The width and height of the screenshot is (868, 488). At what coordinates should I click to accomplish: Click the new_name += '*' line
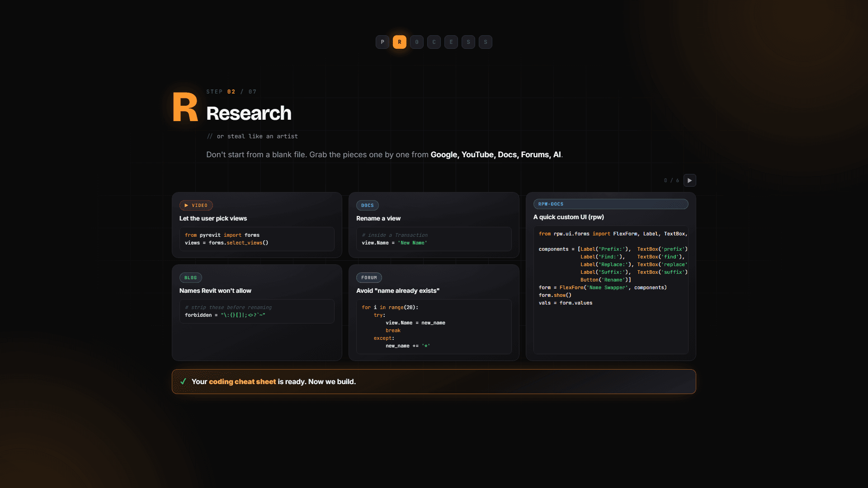point(408,346)
